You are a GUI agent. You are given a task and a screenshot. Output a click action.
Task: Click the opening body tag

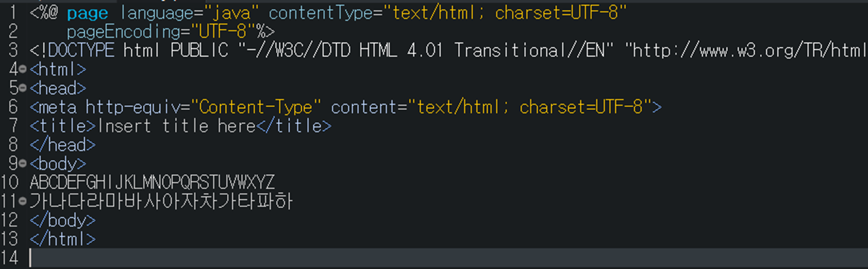click(x=58, y=163)
